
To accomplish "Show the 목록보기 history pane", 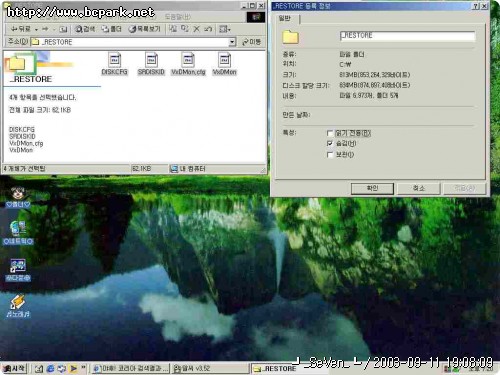I will pos(145,29).
